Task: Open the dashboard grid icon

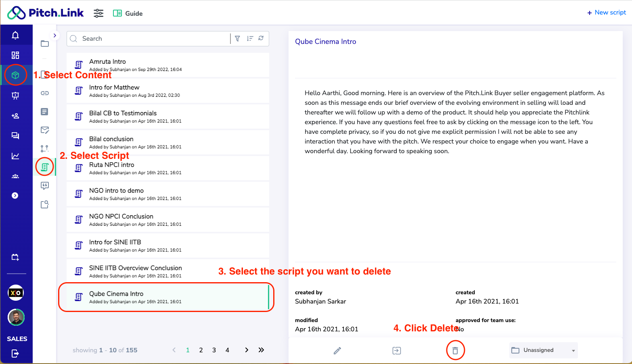Action: coord(15,55)
